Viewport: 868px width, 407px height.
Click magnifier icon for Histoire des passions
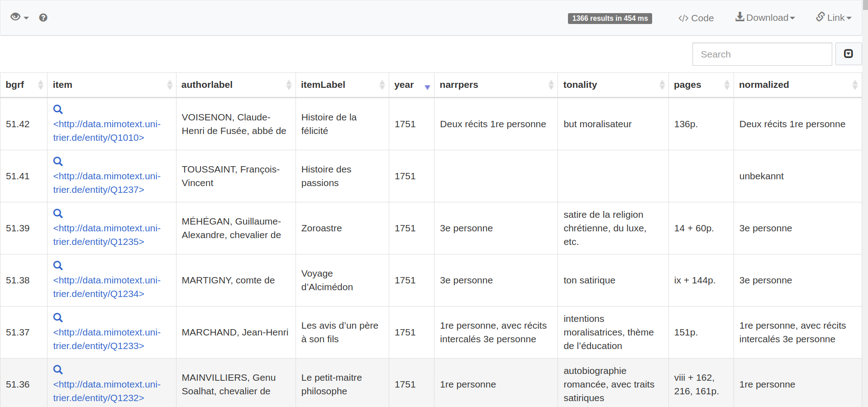(x=58, y=161)
